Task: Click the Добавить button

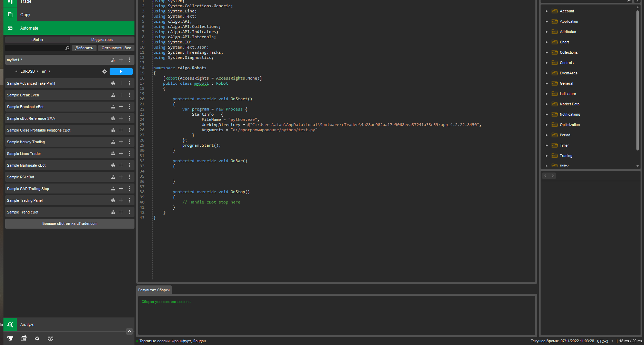Action: tap(84, 48)
